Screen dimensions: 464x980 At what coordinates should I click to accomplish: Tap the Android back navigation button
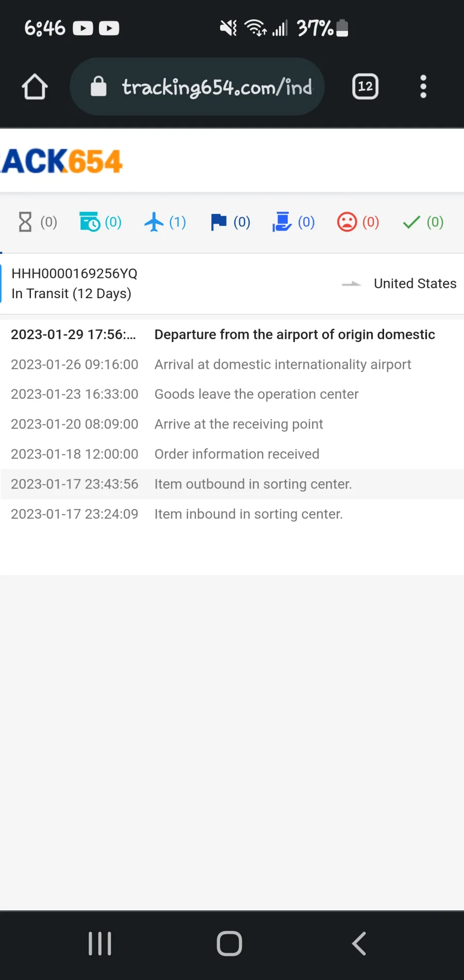point(359,944)
